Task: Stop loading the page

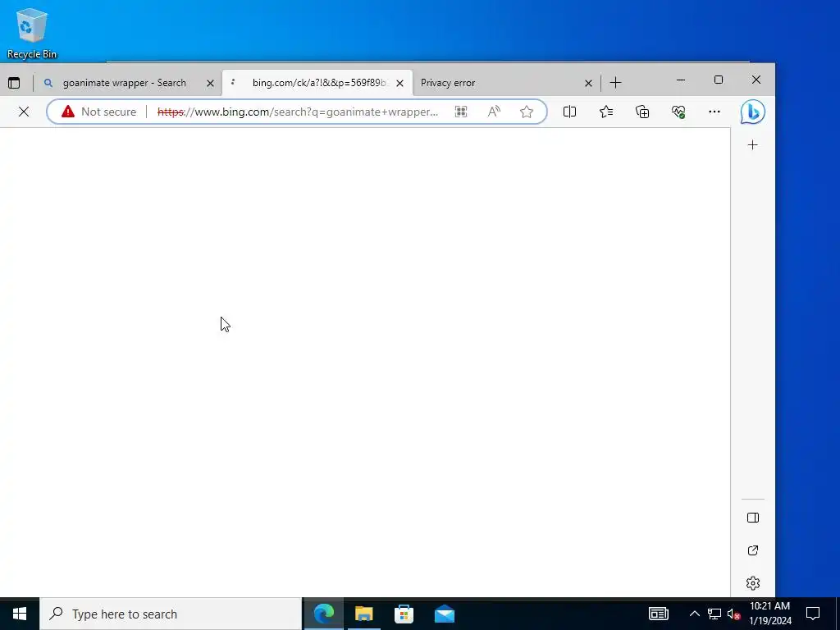Action: point(24,112)
